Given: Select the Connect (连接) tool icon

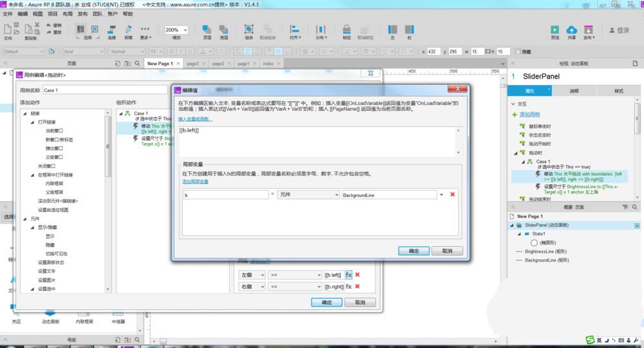Looking at the screenshot, I should point(111,29).
